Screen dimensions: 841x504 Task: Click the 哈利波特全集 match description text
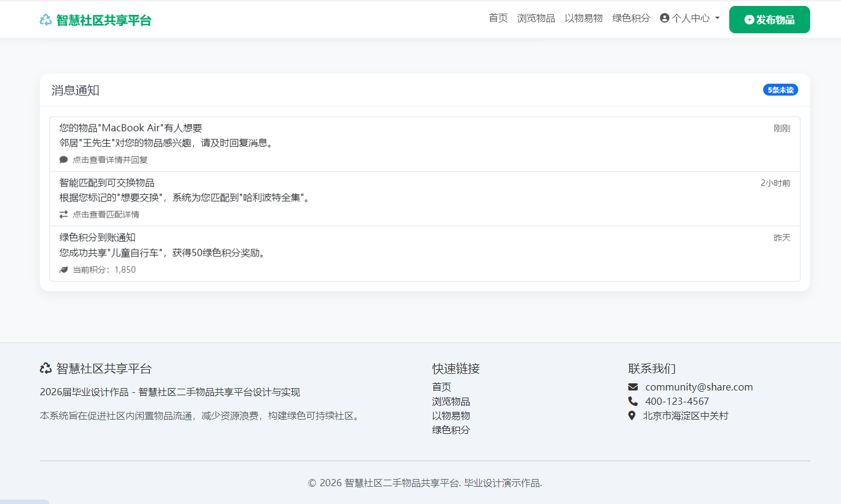186,198
